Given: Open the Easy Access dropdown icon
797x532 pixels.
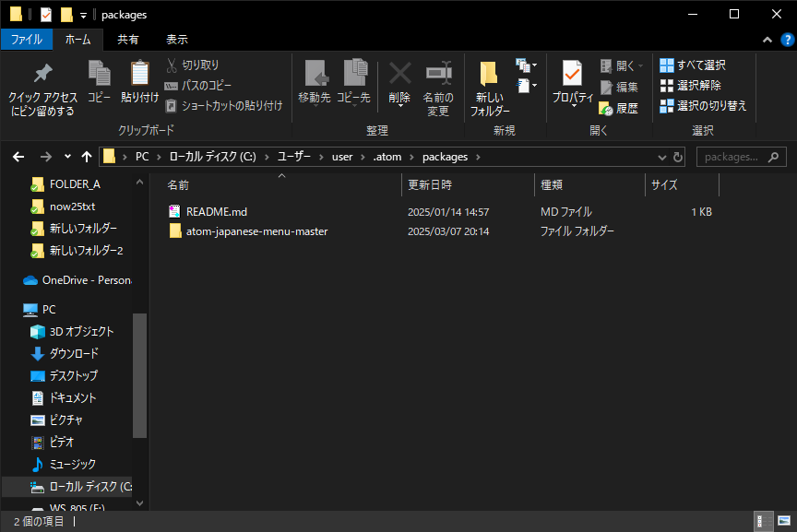Looking at the screenshot, I should pos(526,86).
